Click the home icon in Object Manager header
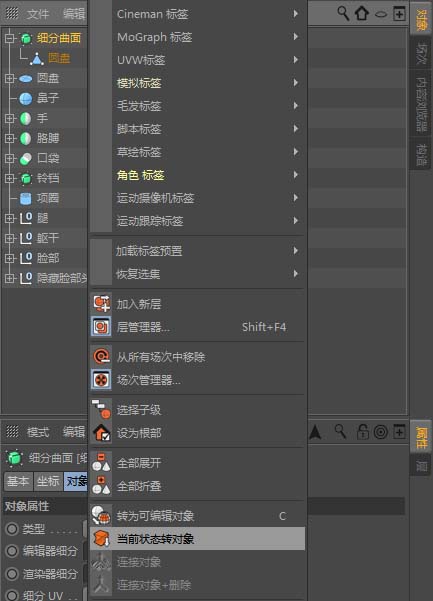433x601 pixels. click(x=362, y=14)
